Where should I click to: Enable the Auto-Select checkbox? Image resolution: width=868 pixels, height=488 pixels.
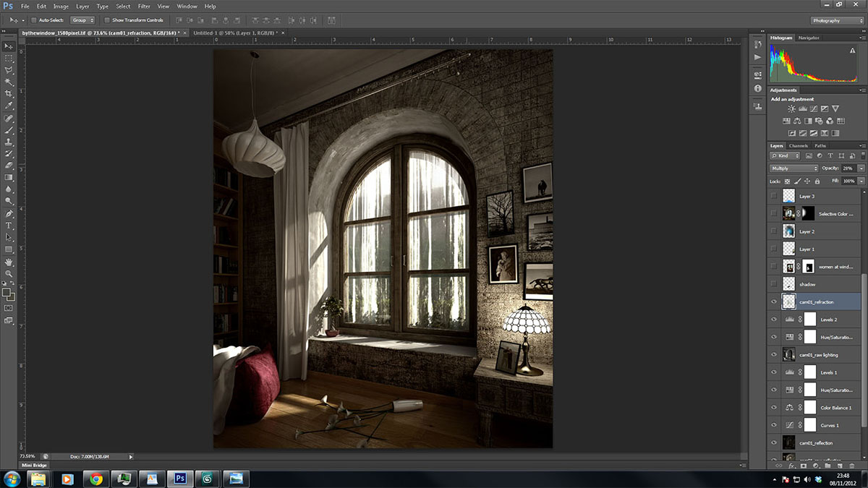[35, 20]
